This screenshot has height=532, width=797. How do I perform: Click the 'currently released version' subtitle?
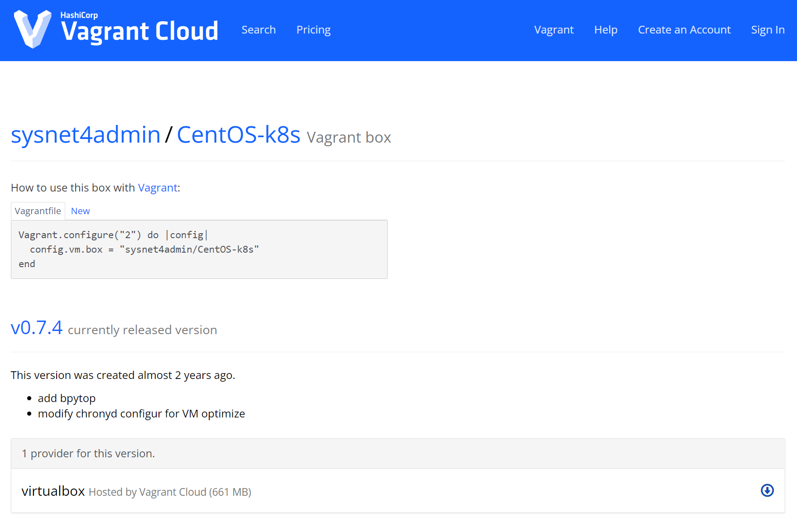142,330
